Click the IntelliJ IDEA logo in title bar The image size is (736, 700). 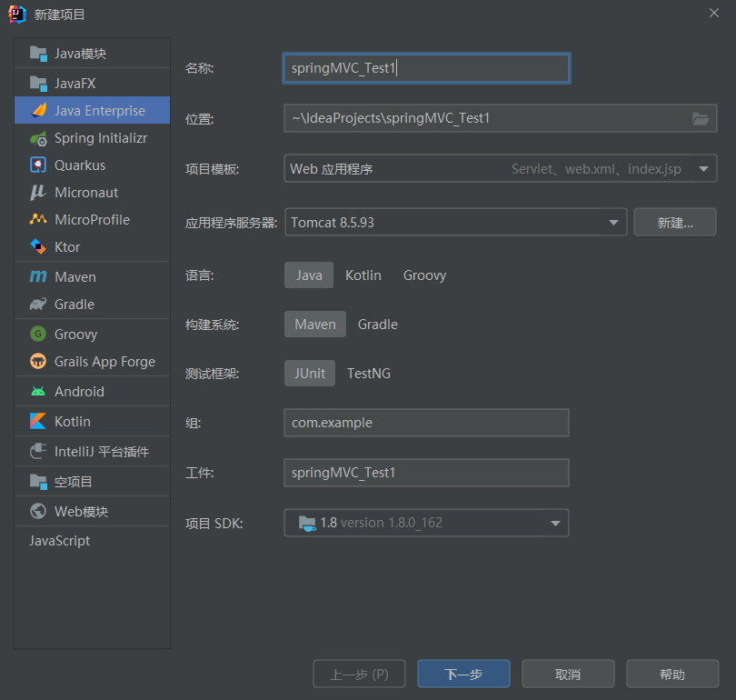[17, 14]
